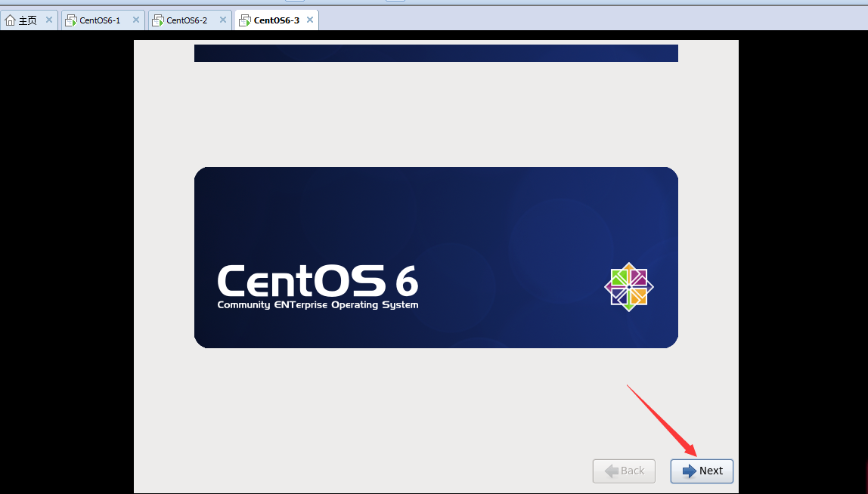
Task: Click the home icon on the 主页 tab
Action: tap(9, 20)
